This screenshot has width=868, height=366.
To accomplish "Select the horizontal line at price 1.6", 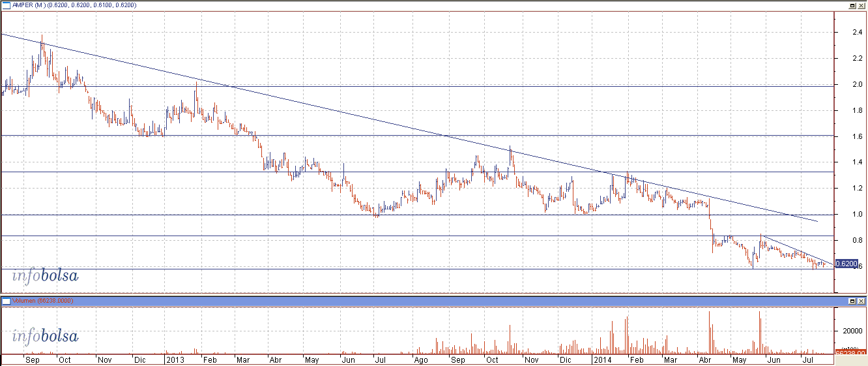I will (417, 135).
